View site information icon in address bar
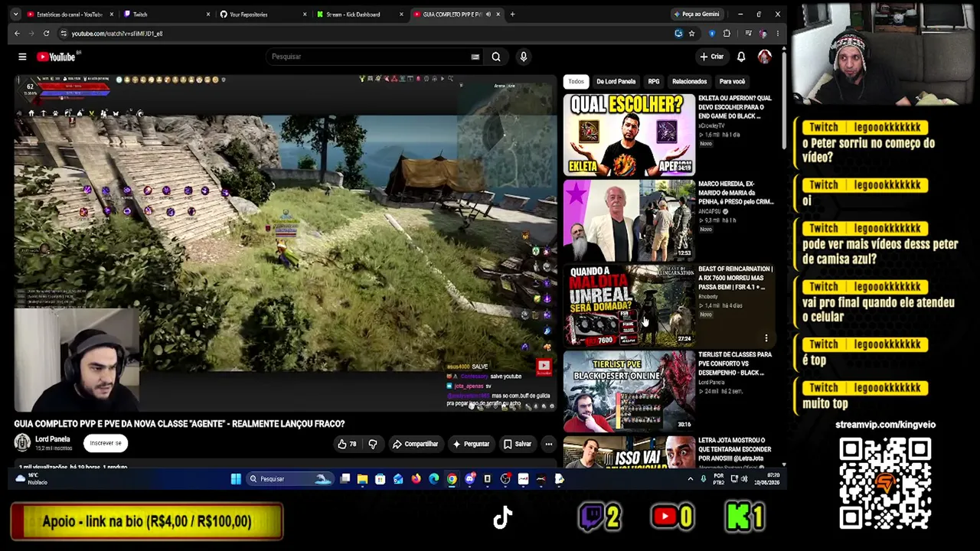This screenshot has height=551, width=980. (x=64, y=34)
